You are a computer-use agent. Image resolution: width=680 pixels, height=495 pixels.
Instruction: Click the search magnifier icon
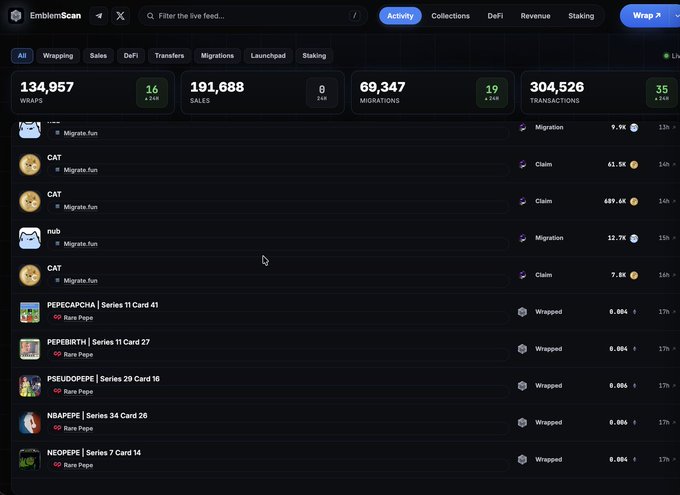pos(150,16)
